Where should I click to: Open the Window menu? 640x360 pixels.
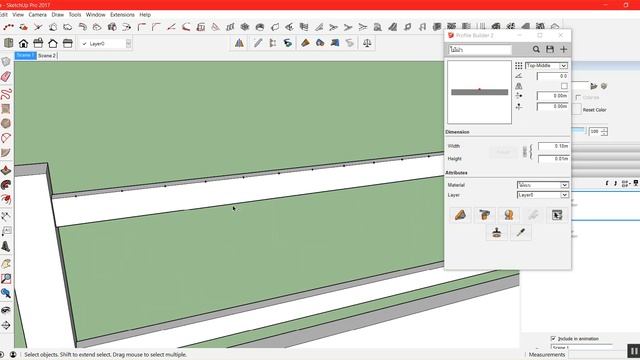96,14
